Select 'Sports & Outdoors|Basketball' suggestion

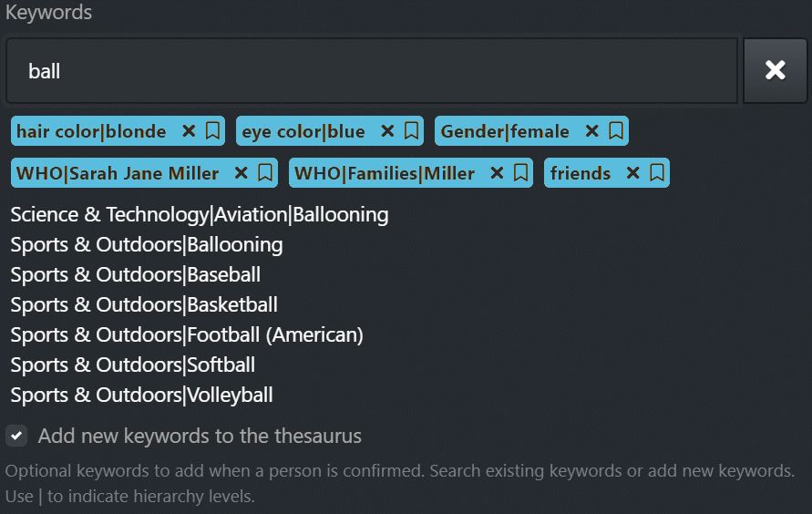point(144,305)
